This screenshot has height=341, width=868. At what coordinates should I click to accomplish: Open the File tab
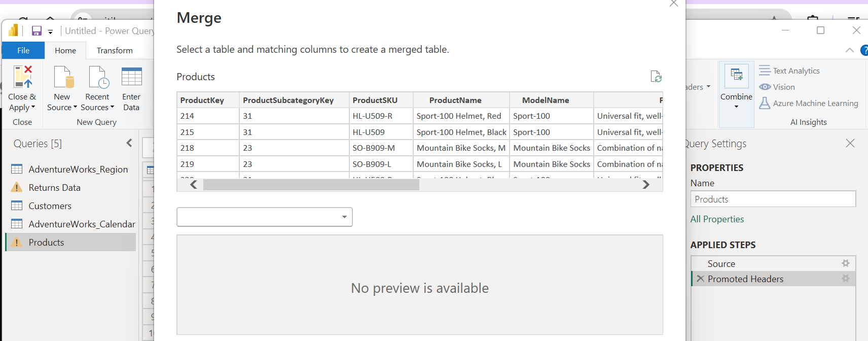pos(23,50)
